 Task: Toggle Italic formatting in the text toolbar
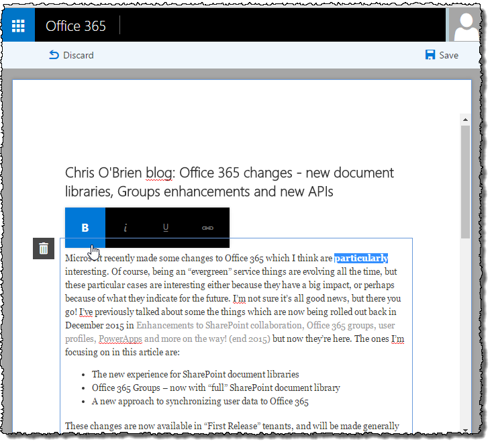point(126,228)
